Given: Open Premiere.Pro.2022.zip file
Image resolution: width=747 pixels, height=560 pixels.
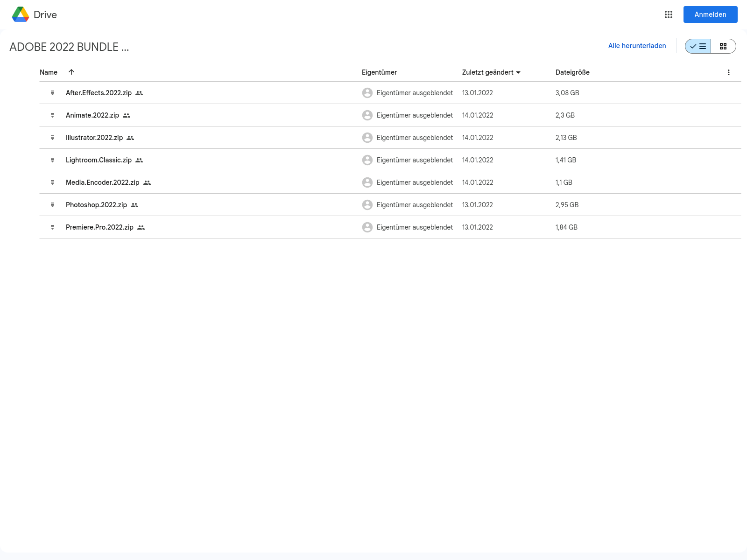Looking at the screenshot, I should tap(99, 227).
